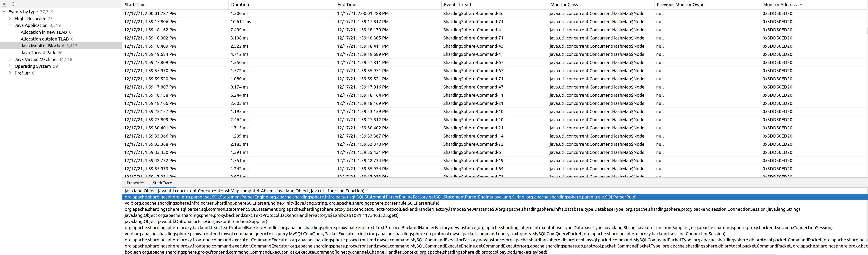Screen dimensions: 868x255
Task: Expand the Flight Recorder node
Action: click(10, 18)
